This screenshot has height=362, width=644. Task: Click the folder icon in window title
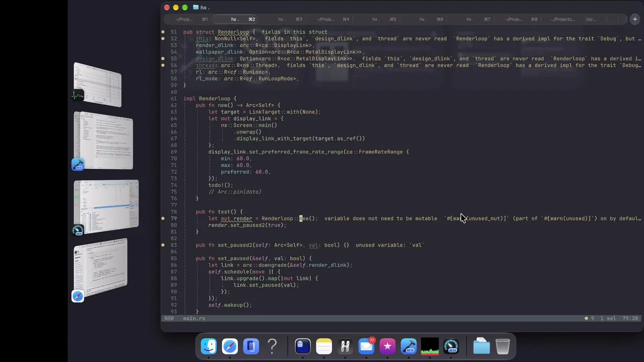[x=196, y=8]
